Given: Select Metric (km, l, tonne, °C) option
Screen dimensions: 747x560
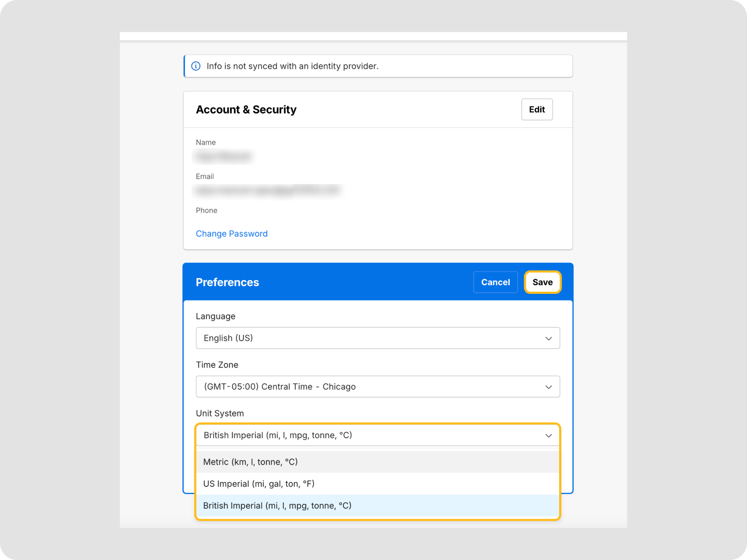Looking at the screenshot, I should [251, 462].
